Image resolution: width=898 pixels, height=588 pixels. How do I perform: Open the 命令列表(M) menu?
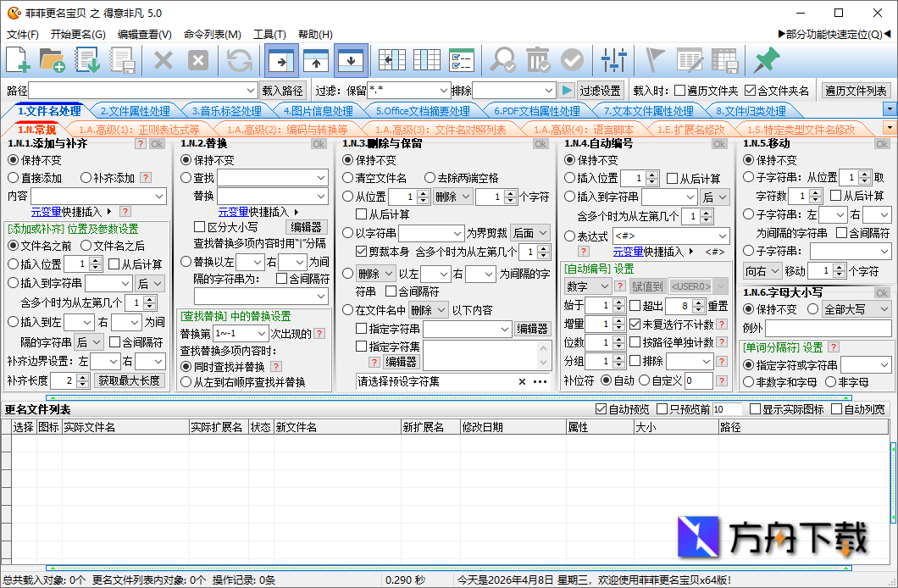212,35
